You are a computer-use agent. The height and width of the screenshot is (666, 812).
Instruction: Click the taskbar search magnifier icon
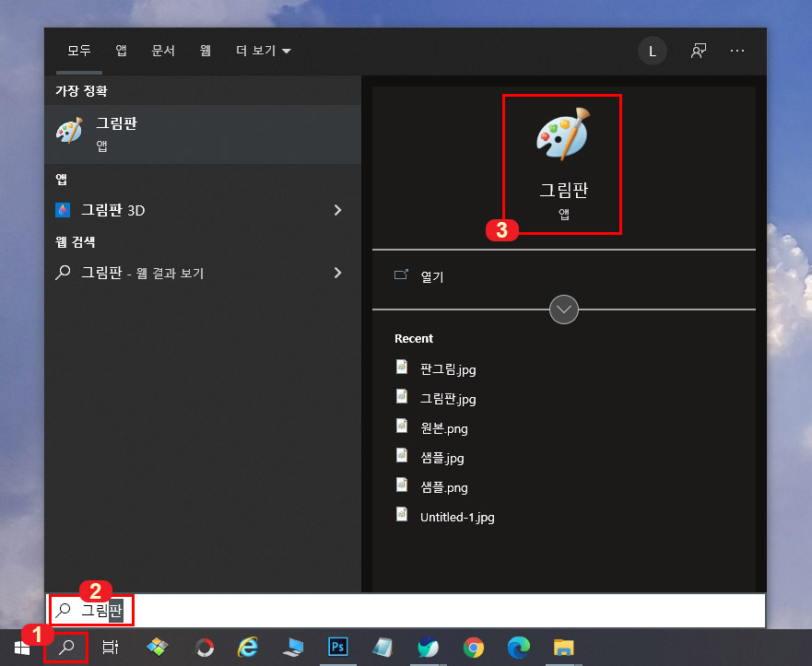(66, 647)
